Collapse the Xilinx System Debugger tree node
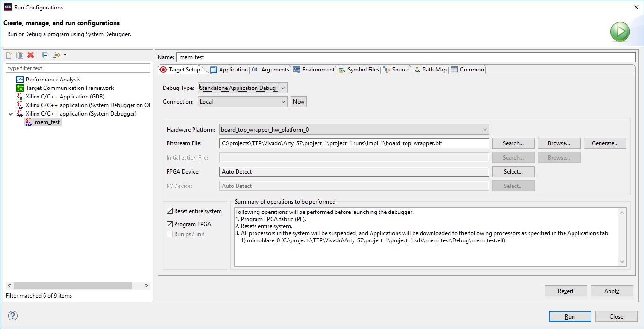The width and height of the screenshot is (644, 329). (x=10, y=114)
